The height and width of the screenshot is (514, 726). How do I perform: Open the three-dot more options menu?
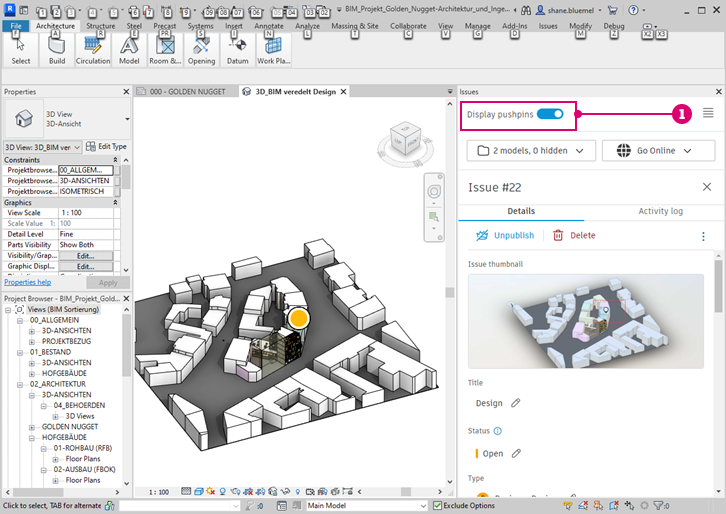click(x=703, y=236)
